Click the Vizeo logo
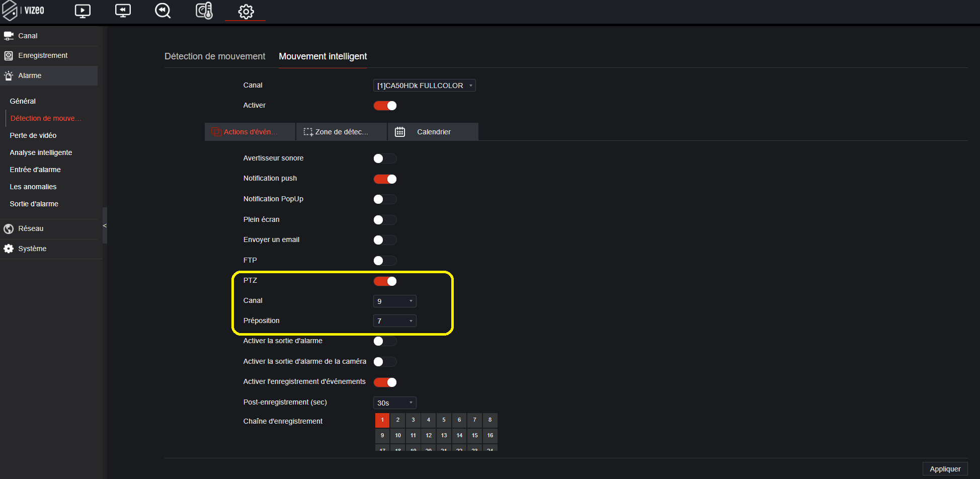980x479 pixels. 24,11
